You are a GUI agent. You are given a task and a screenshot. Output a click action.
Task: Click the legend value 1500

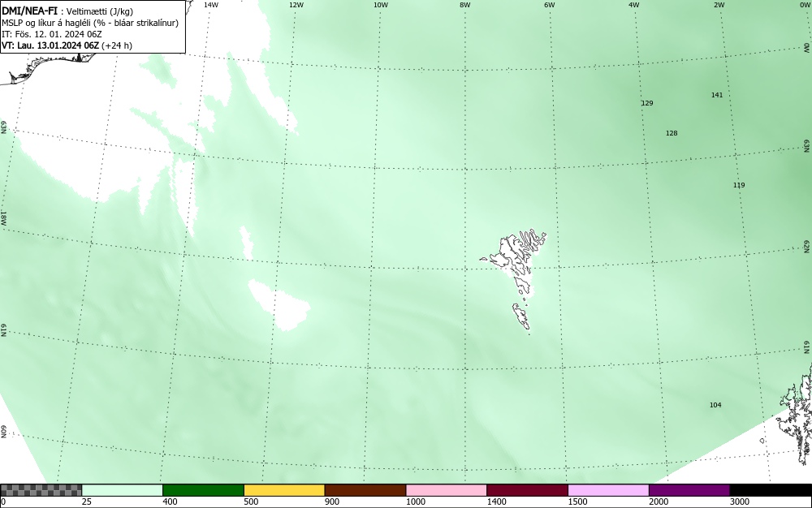pyautogui.click(x=577, y=502)
